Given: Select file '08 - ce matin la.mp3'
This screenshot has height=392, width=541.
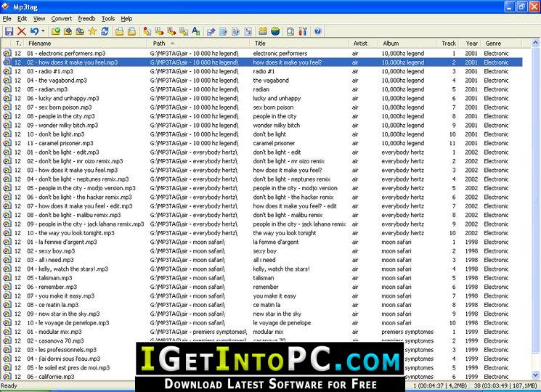Looking at the screenshot, I should point(53,305).
